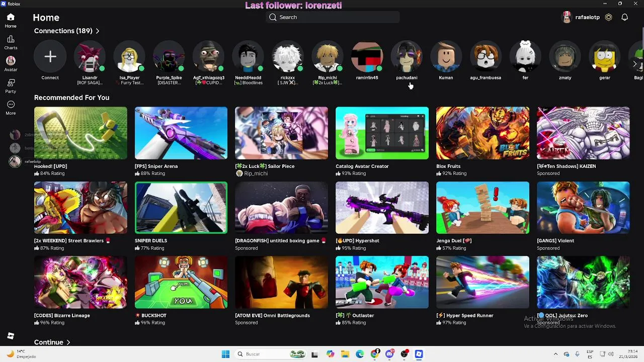This screenshot has width=644, height=362.
Task: Click the microphone icon in the system tray
Action: [x=577, y=354]
